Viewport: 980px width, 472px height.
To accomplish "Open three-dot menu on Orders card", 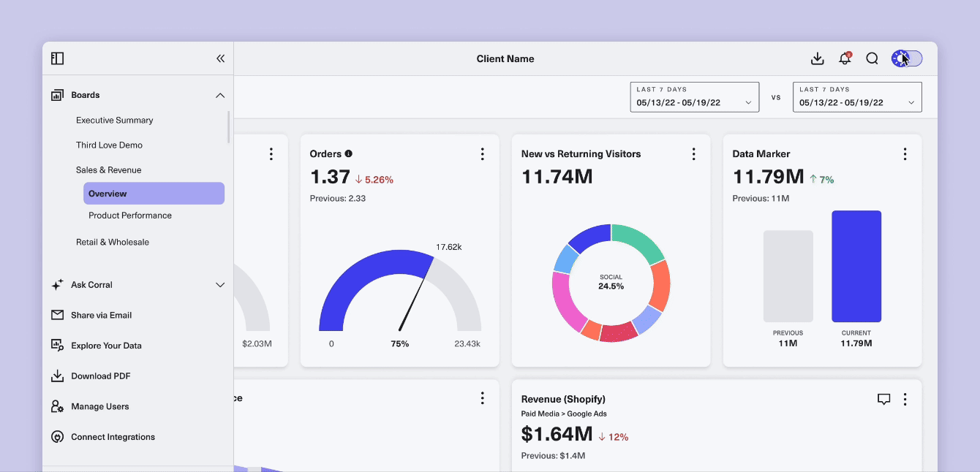I will [x=482, y=154].
